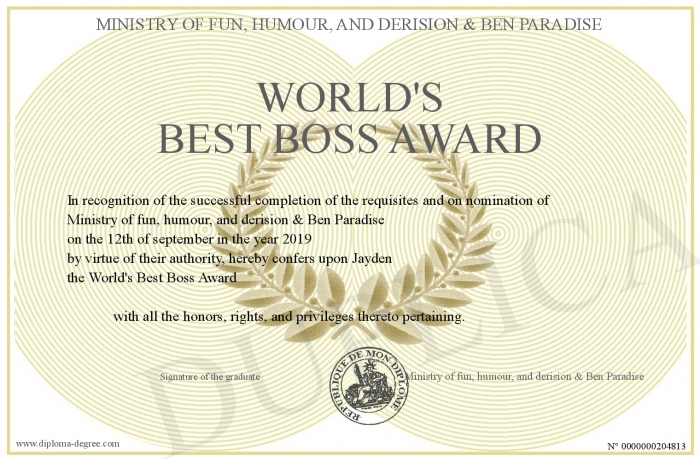Select the 'with all the honors' line
The height and width of the screenshot is (460, 700).
[x=289, y=317]
